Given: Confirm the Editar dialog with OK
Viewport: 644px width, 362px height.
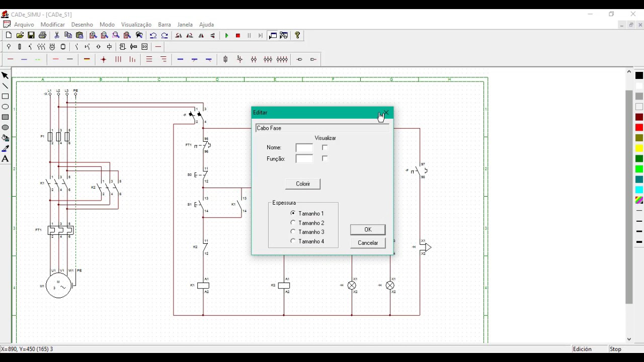Looking at the screenshot, I should pyautogui.click(x=368, y=230).
